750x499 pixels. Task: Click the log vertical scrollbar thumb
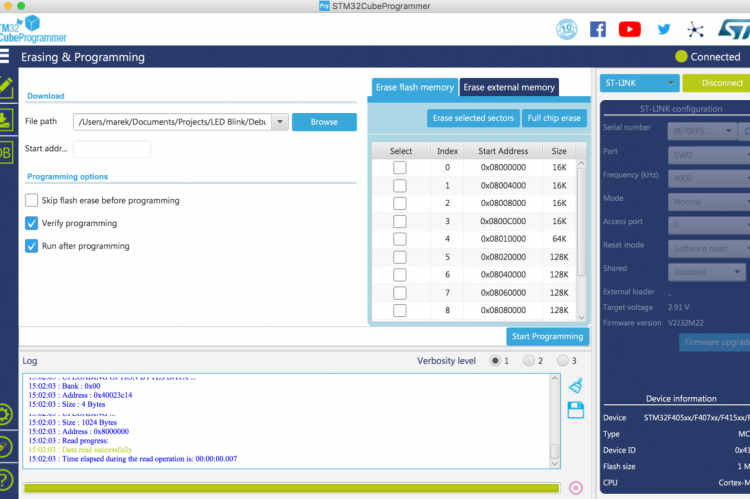pos(554,451)
